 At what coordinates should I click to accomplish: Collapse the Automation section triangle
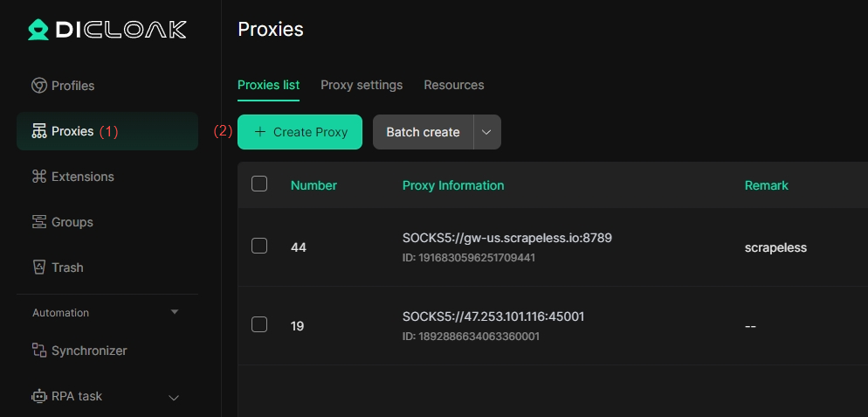pyautogui.click(x=175, y=312)
